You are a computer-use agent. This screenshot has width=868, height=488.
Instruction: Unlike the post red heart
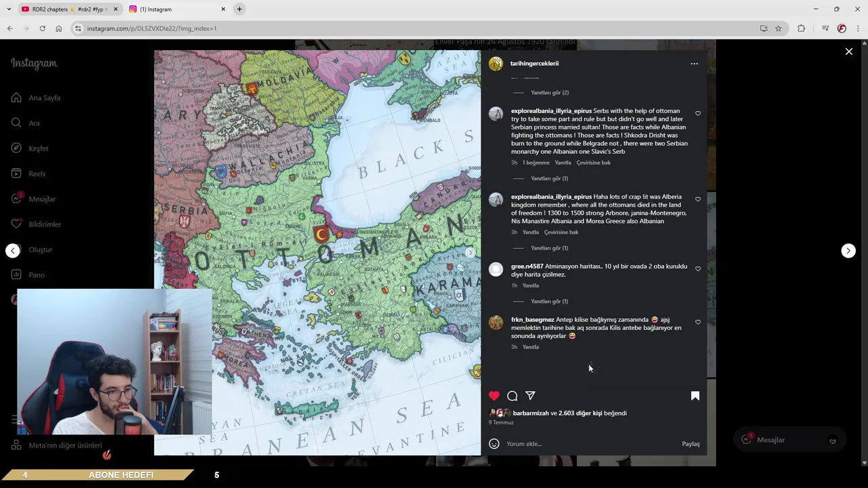click(494, 396)
